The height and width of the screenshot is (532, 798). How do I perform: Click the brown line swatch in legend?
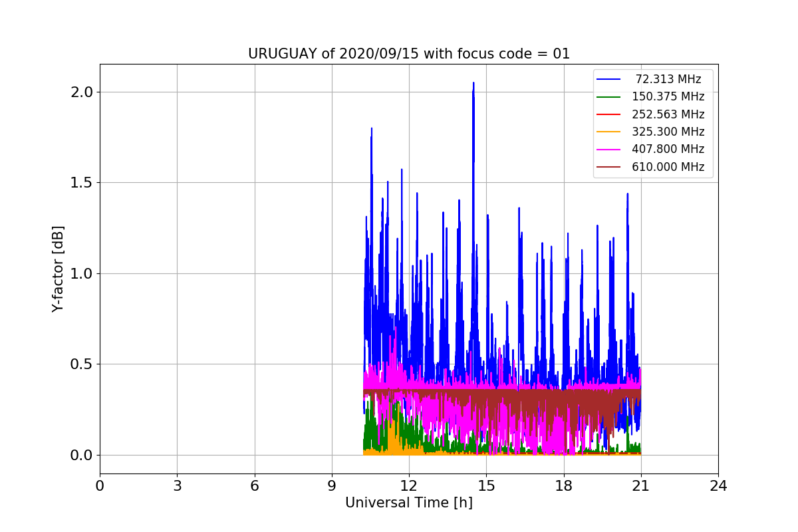tap(608, 167)
